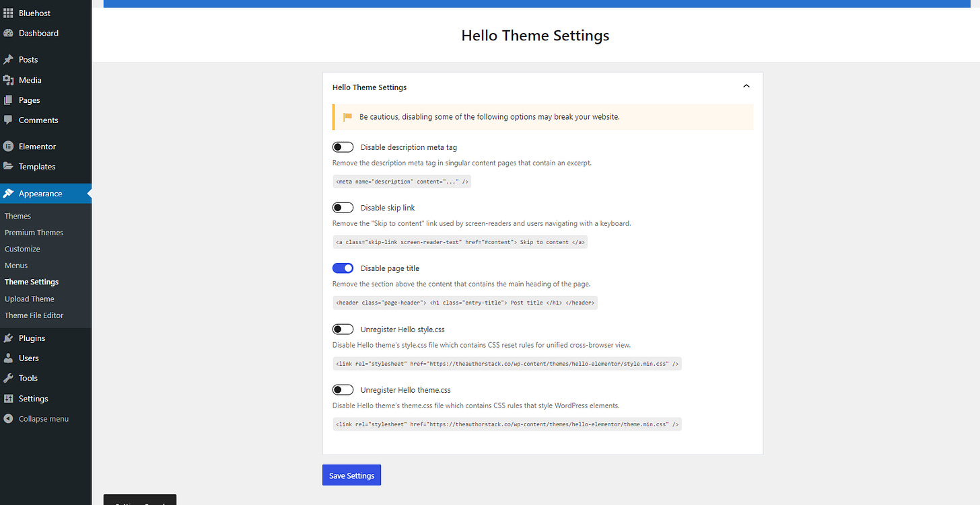Open the Templates menu label
980x505 pixels.
pos(37,167)
